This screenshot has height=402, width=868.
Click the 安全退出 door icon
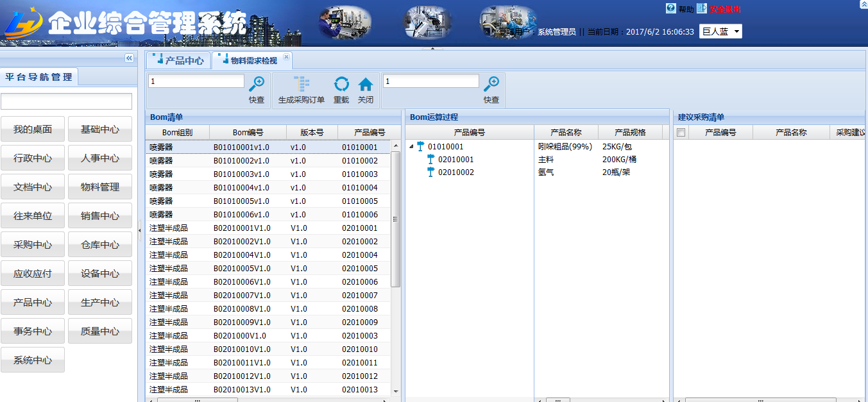click(702, 8)
